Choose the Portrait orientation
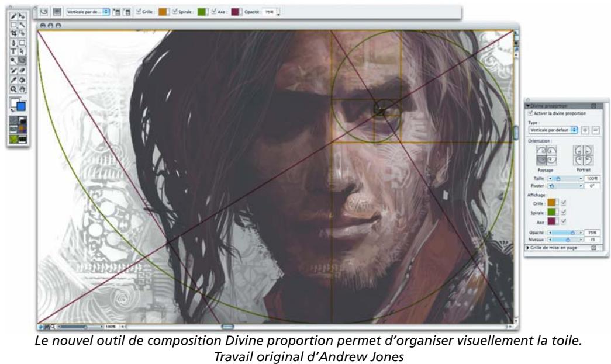 point(583,154)
